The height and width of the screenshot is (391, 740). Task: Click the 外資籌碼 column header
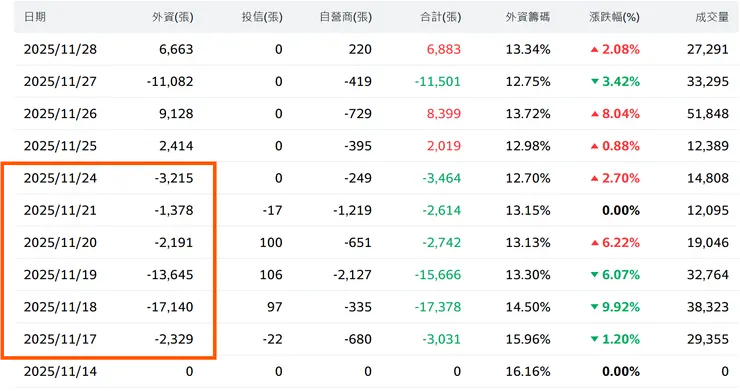[528, 17]
